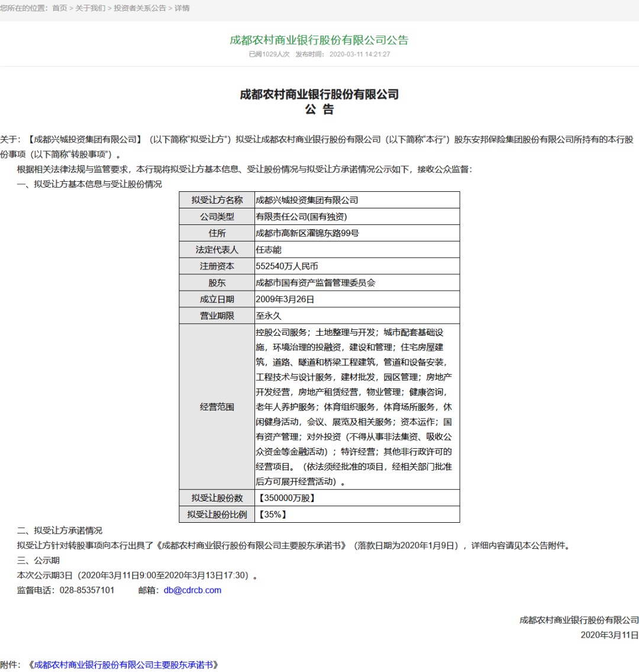Click value 【35%】
The width and height of the screenshot is (639, 672).
coord(273,515)
